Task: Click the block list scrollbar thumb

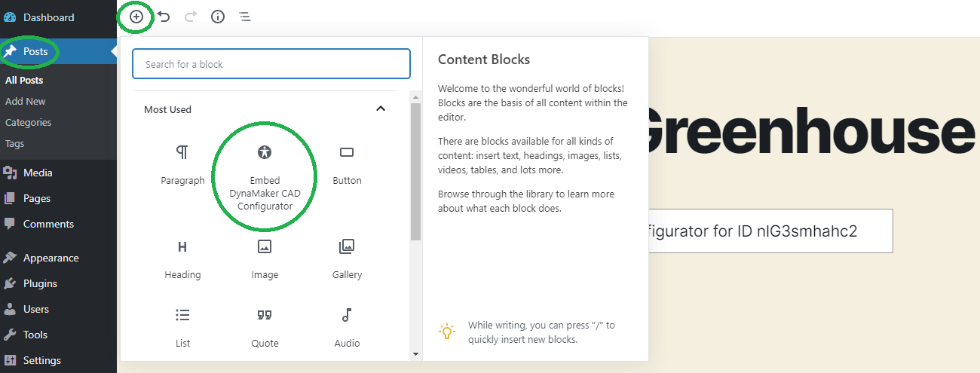Action: tap(415, 172)
